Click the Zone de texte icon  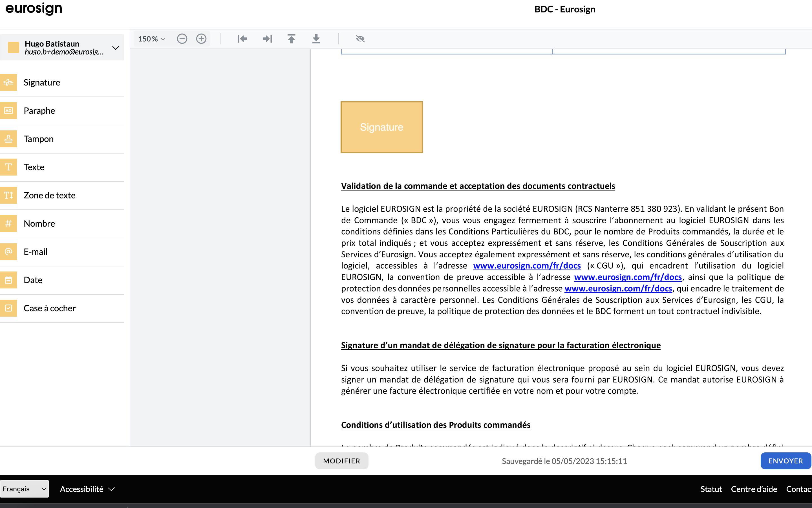click(8, 195)
